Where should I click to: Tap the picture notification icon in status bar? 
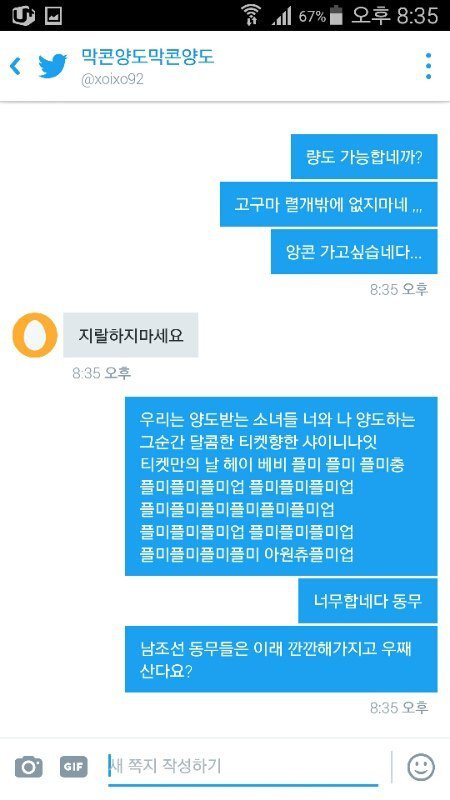[53, 16]
